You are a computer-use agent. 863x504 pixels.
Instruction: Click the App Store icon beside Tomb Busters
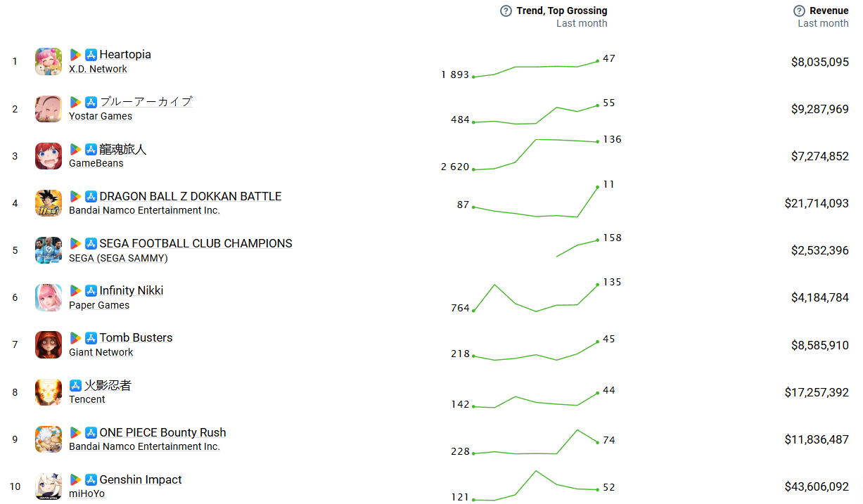coord(91,338)
